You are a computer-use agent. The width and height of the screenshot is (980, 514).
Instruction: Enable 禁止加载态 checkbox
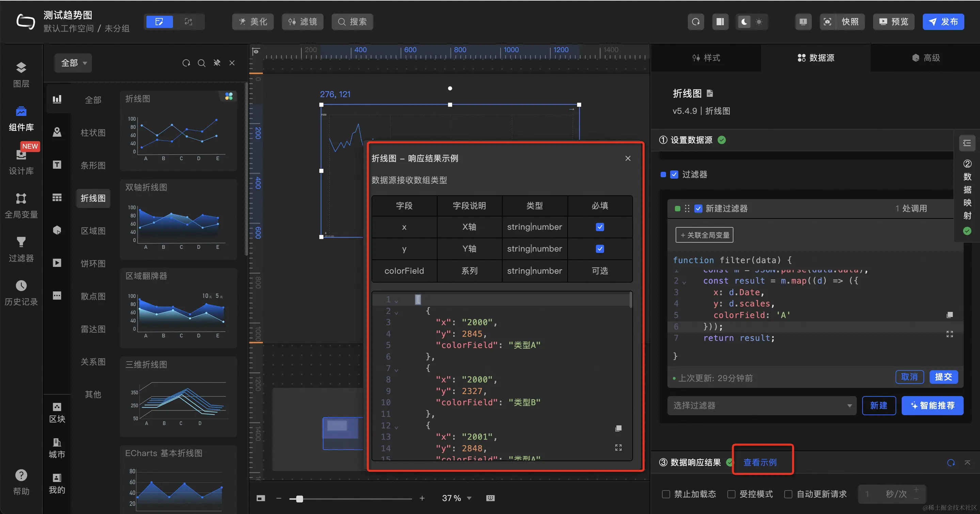pyautogui.click(x=666, y=494)
